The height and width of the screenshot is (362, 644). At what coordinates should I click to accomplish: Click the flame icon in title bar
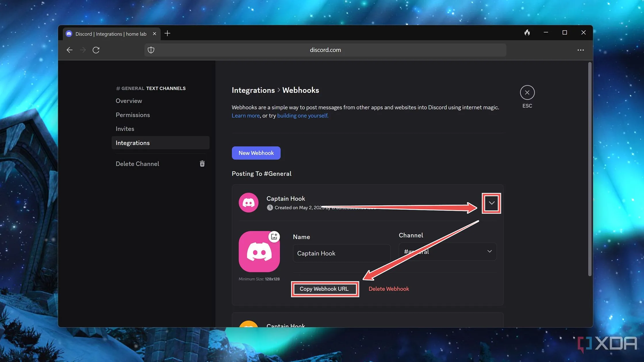(527, 32)
